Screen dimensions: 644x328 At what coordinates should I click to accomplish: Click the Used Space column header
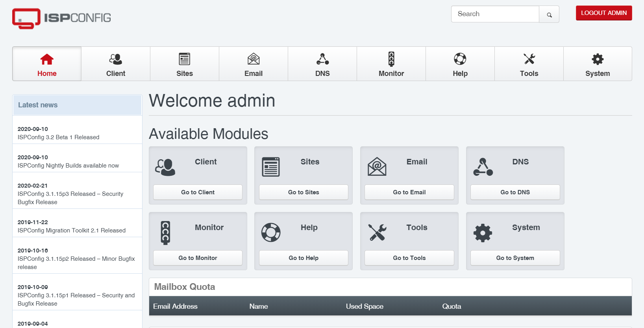(x=365, y=306)
